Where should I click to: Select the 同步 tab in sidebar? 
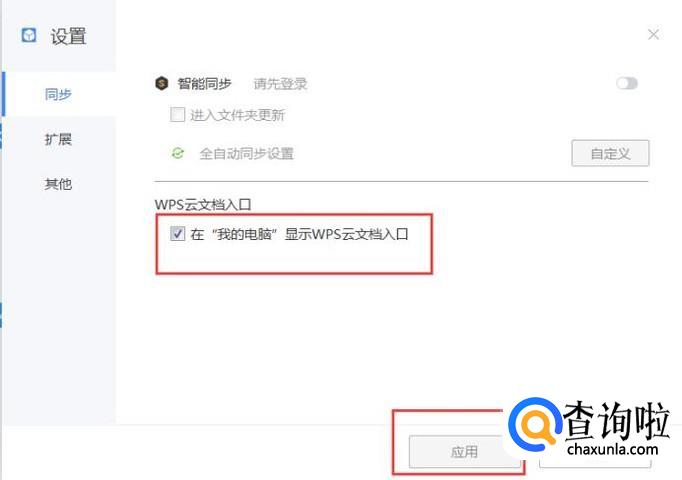point(58,94)
